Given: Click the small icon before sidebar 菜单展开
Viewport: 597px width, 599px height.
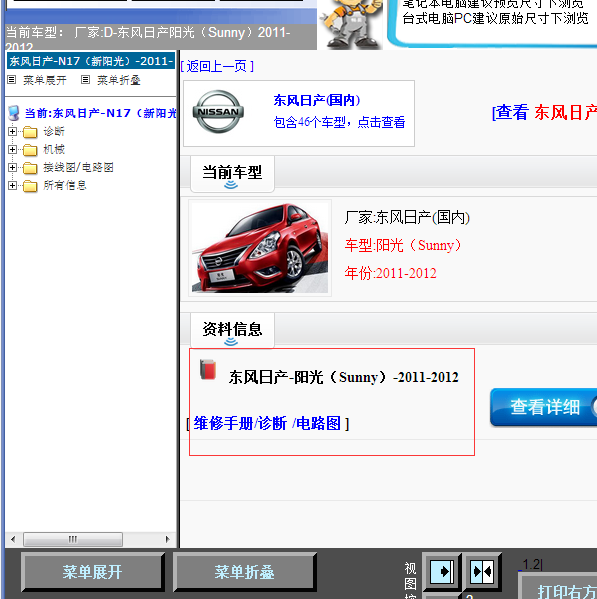Looking at the screenshot, I should coord(12,80).
